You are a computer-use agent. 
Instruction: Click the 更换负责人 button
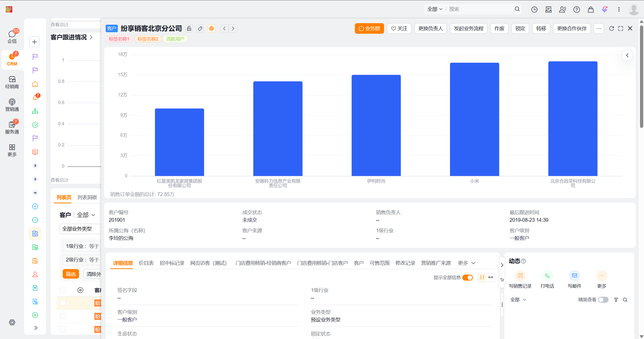(x=431, y=28)
